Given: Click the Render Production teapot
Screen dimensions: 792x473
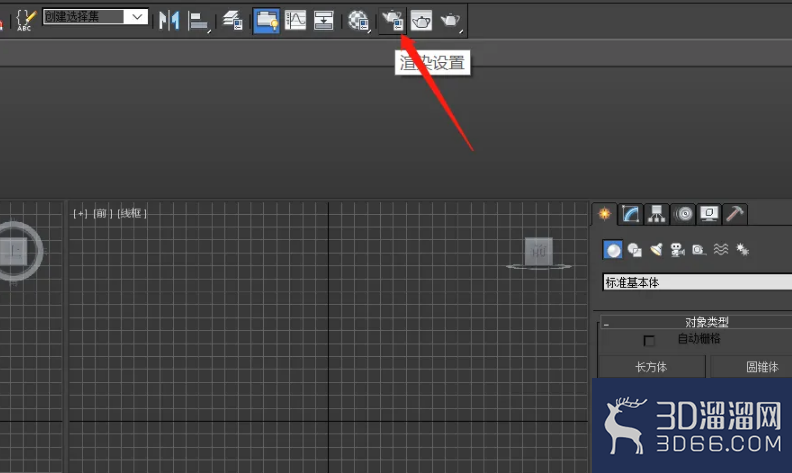Looking at the screenshot, I should click(x=451, y=21).
